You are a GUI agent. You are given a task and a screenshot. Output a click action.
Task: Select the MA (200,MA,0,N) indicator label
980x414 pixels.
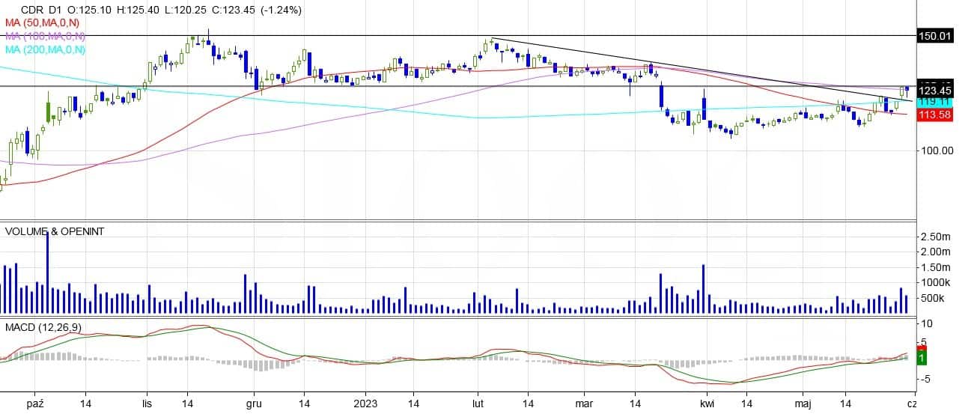[x=45, y=49]
